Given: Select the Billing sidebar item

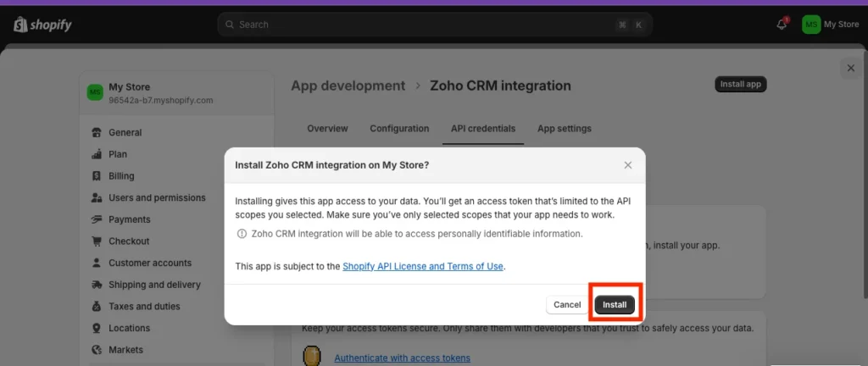Looking at the screenshot, I should 121,176.
